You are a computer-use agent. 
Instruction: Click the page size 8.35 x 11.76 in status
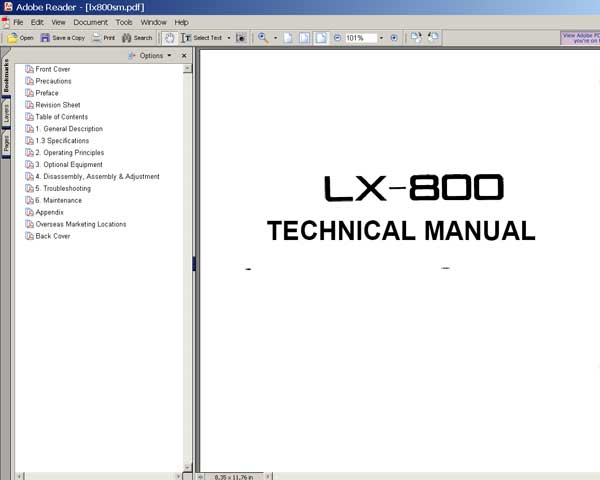(233, 477)
